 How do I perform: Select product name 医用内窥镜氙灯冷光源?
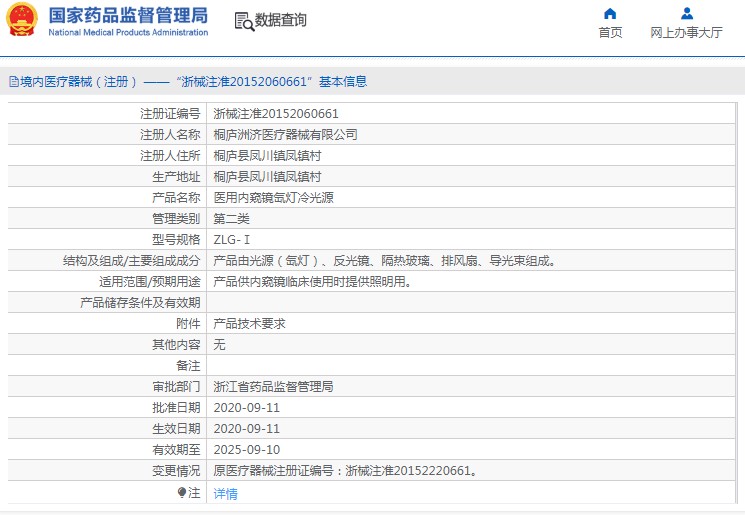[x=274, y=198]
